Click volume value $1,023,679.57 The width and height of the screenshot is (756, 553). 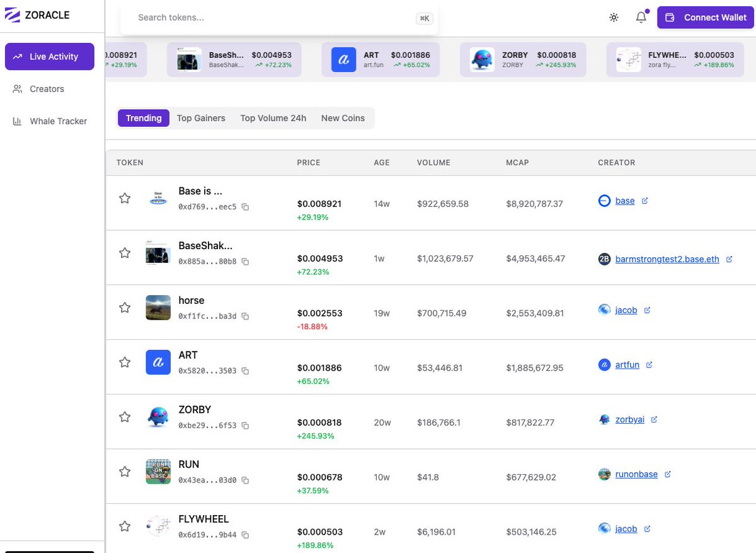[445, 259]
